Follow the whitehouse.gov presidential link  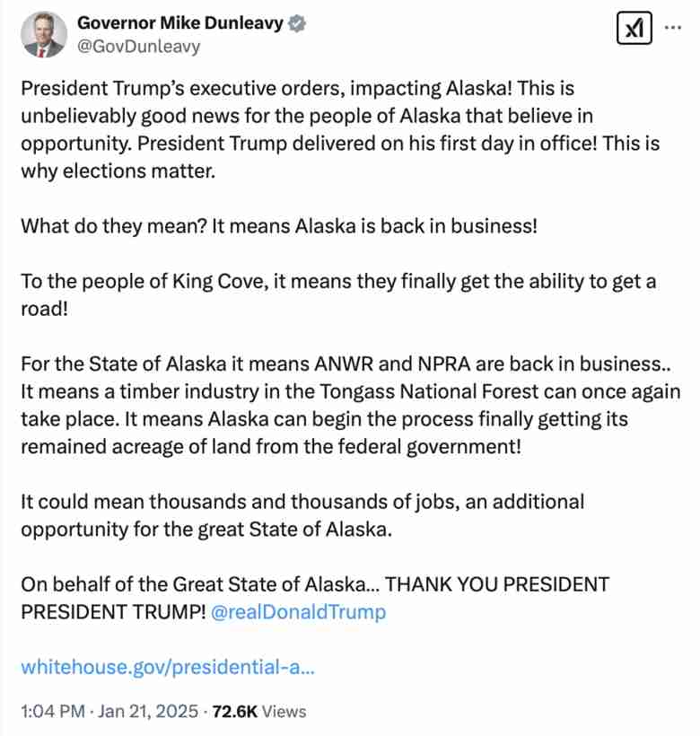tap(168, 668)
